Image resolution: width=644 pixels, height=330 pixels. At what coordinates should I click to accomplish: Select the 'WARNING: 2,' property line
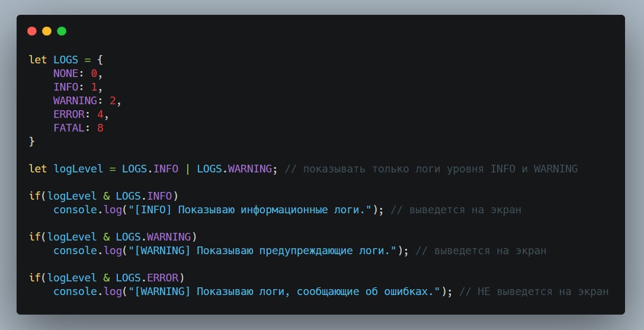coord(87,101)
